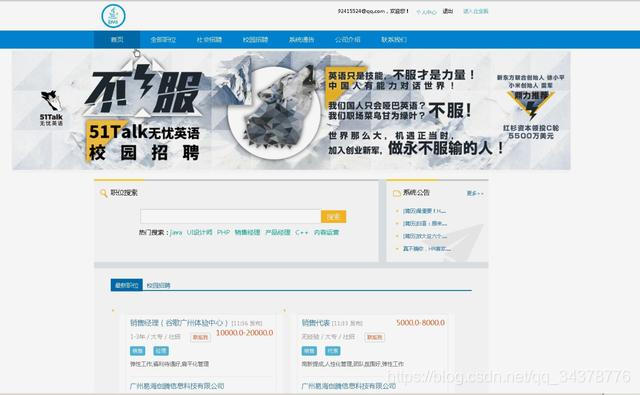Open the first 系统公告 announcement
Viewport: 640px width, 395px height.
click(x=424, y=211)
